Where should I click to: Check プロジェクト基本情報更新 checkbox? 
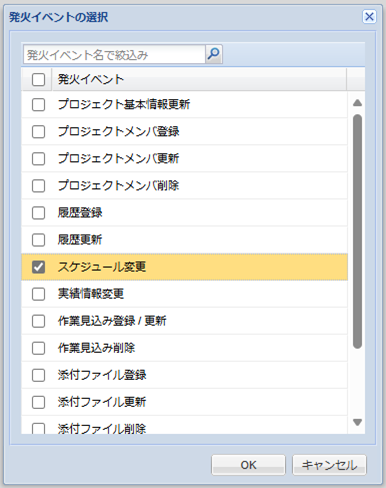coord(38,105)
